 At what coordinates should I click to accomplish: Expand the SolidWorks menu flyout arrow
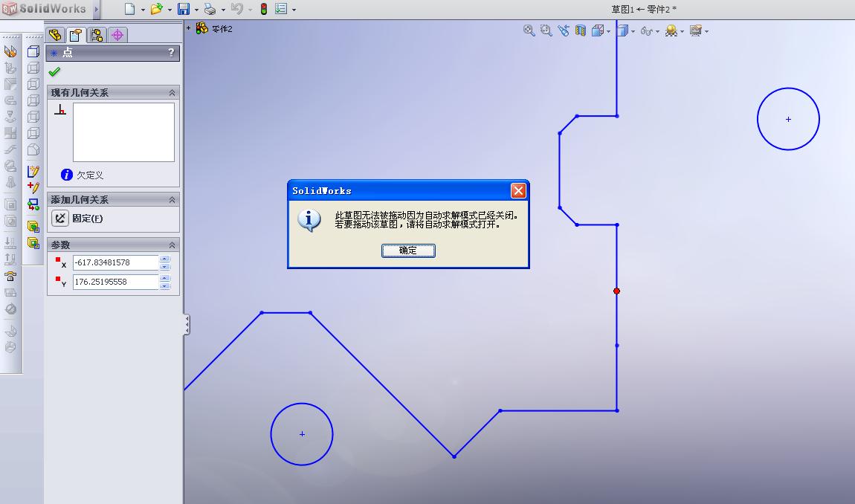click(x=97, y=9)
